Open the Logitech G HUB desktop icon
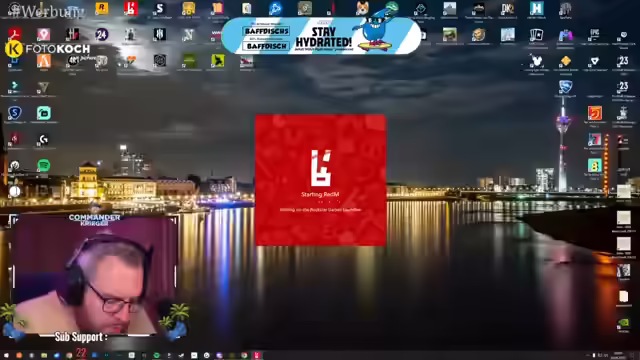 (44, 139)
